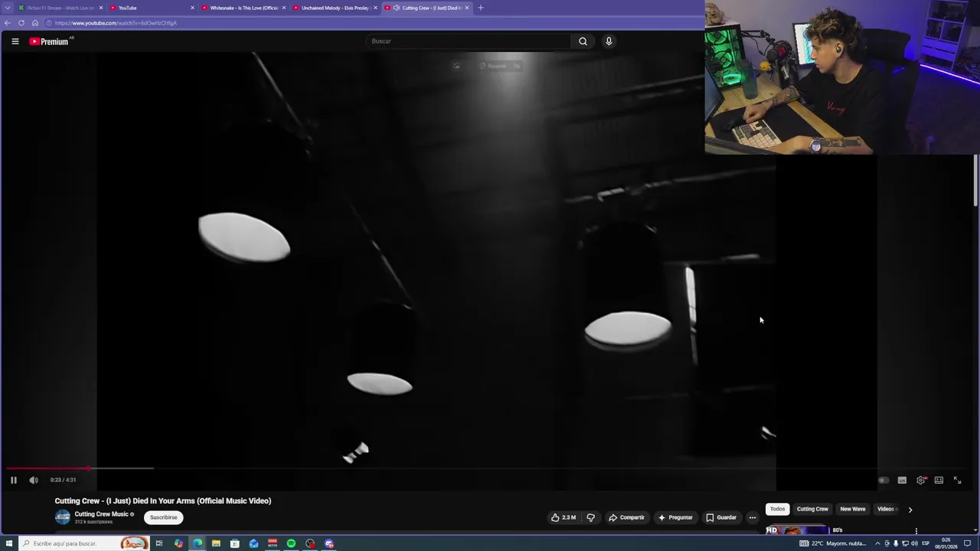Screen dimensions: 980x551
Task: Pause the video playback
Action: point(14,480)
